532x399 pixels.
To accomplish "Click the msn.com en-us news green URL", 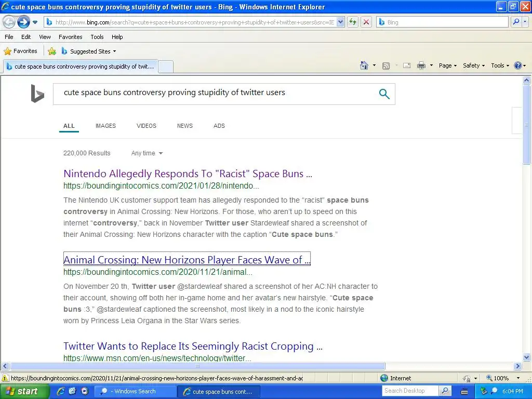I will pyautogui.click(x=157, y=358).
